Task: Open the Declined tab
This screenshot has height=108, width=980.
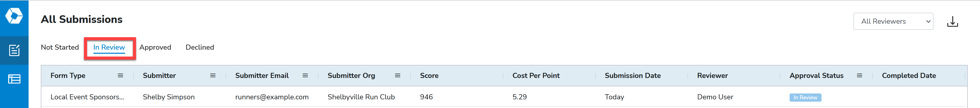Action: click(200, 47)
